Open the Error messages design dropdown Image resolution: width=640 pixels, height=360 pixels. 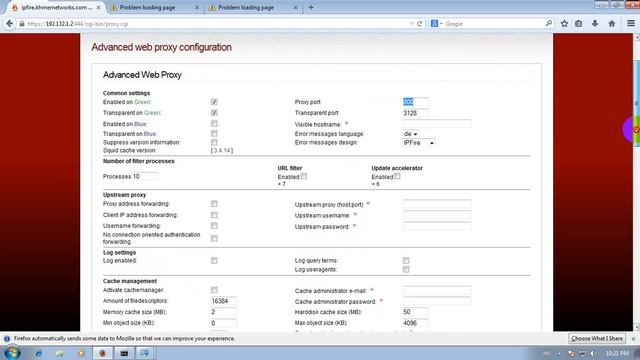click(419, 143)
